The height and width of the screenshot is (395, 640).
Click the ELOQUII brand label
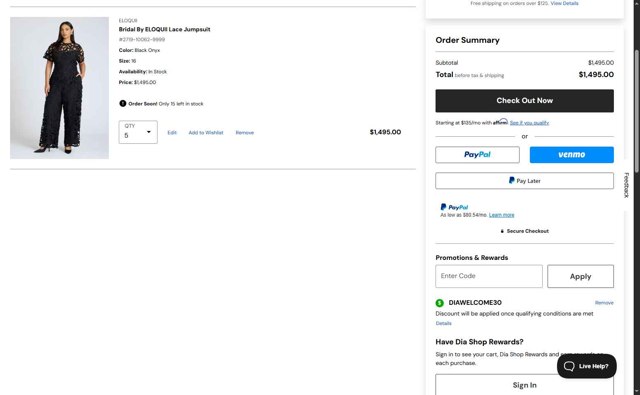(128, 20)
